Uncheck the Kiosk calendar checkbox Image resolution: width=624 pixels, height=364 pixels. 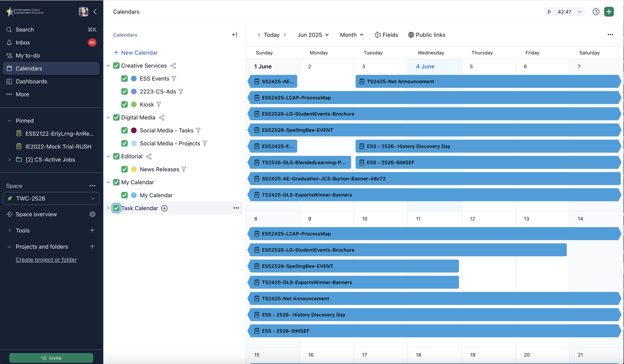[124, 104]
